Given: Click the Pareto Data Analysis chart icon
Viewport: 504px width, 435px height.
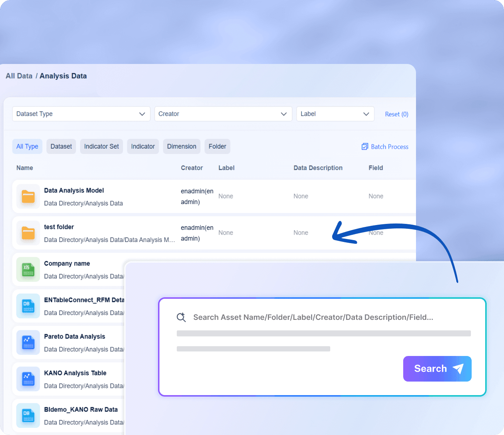Looking at the screenshot, I should tap(28, 342).
